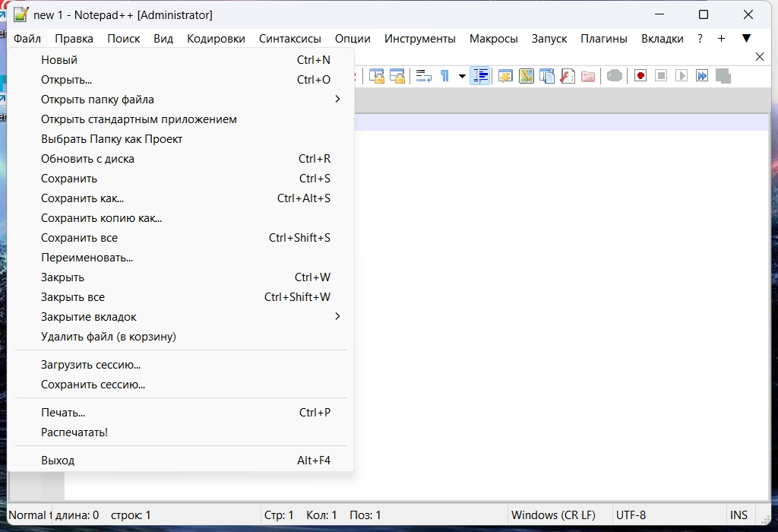Open the Document Map icon
Image resolution: width=778 pixels, height=532 pixels.
tap(526, 76)
